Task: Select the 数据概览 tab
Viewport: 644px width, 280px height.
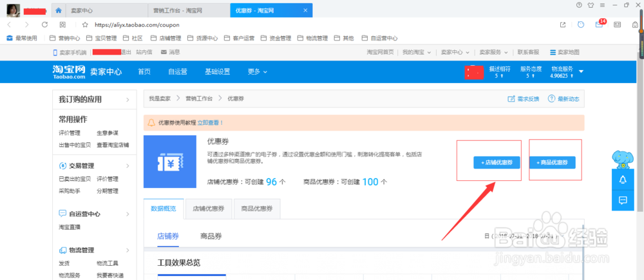Action: pyautogui.click(x=164, y=209)
